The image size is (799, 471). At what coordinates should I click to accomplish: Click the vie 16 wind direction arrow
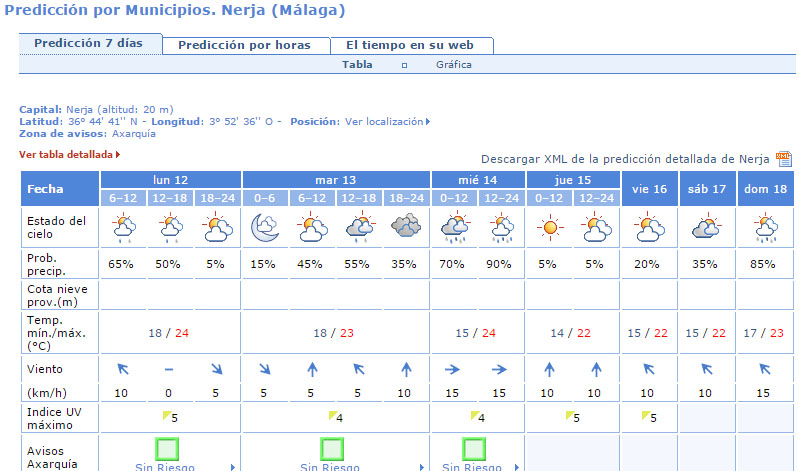point(649,369)
